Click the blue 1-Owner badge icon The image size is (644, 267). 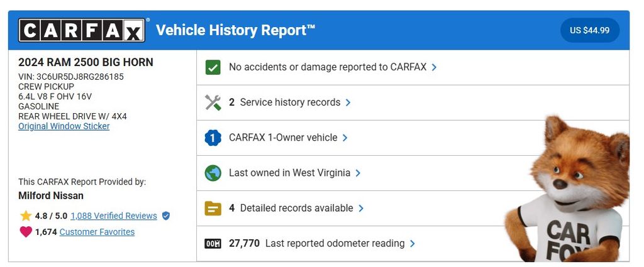click(x=213, y=138)
